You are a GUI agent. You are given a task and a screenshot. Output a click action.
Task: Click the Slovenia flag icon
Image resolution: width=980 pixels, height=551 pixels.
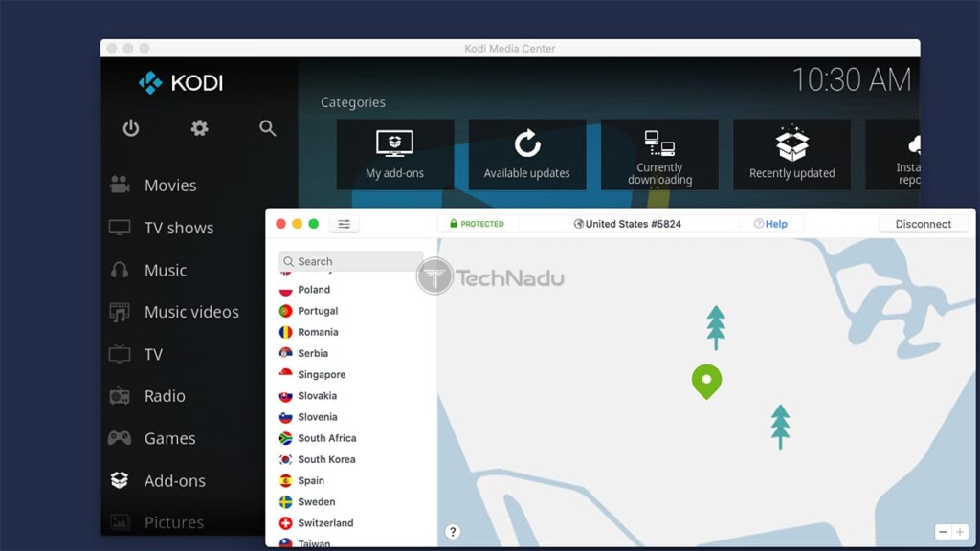click(285, 417)
